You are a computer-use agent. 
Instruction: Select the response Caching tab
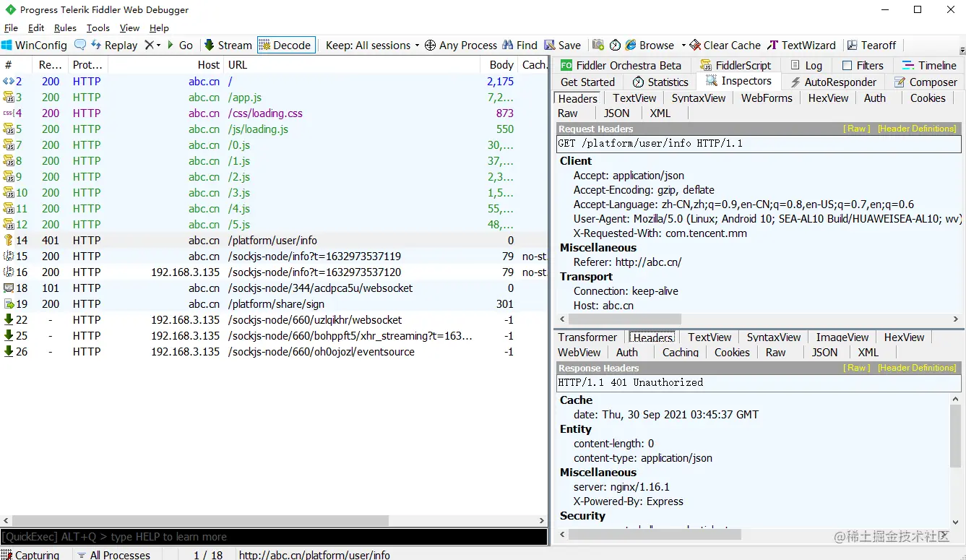point(681,353)
